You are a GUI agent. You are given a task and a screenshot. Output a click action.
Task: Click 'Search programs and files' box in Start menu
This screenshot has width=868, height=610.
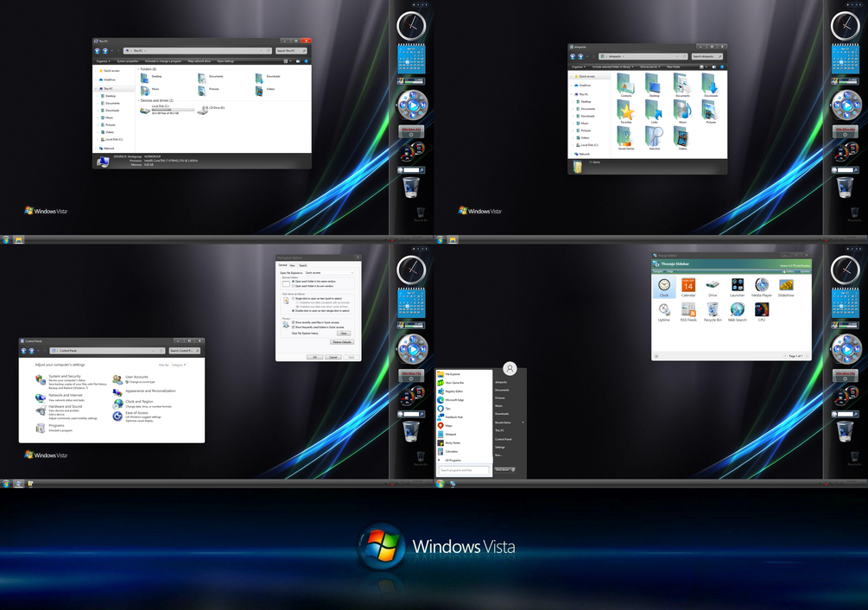(x=464, y=471)
